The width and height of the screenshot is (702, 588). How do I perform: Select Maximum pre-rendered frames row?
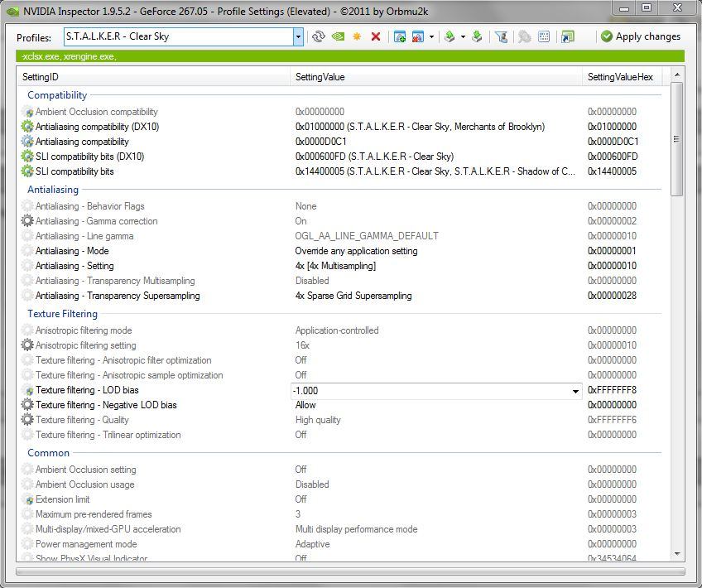(x=340, y=514)
